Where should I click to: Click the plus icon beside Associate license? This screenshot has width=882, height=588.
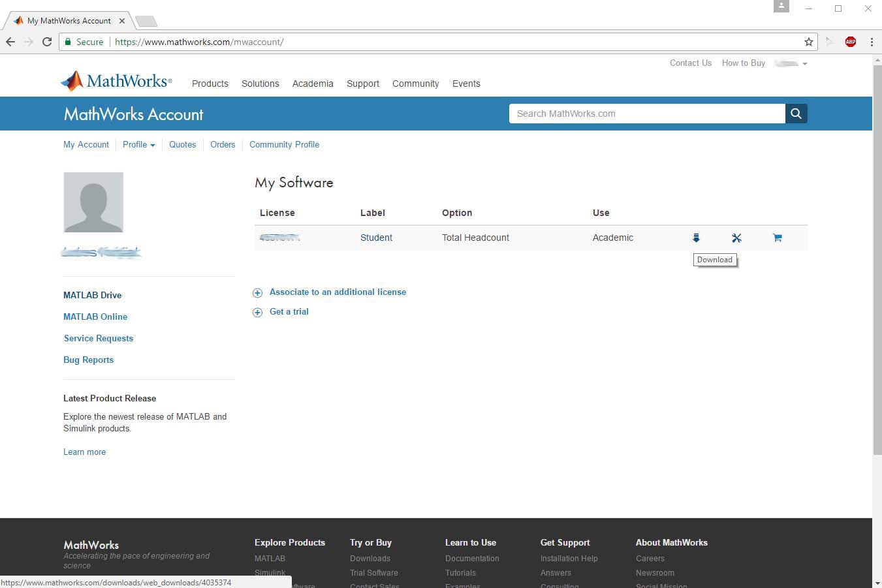(x=257, y=293)
